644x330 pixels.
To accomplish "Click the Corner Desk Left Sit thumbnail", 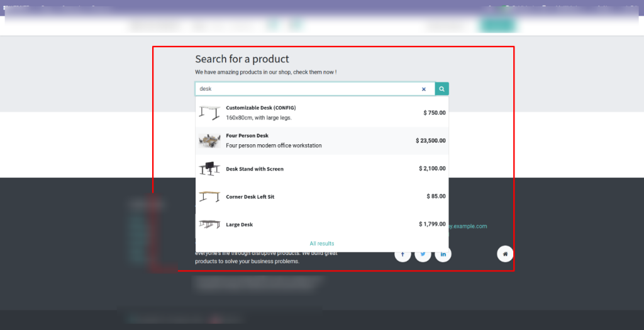I will coord(209,196).
